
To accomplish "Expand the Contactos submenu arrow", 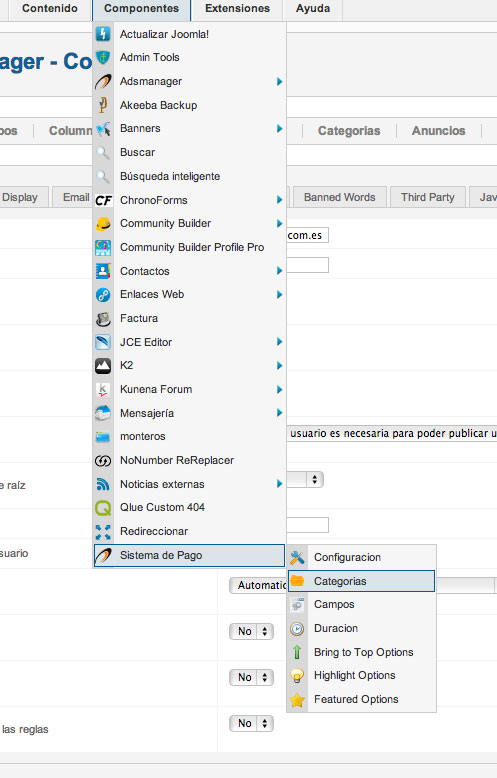I will [x=279, y=271].
